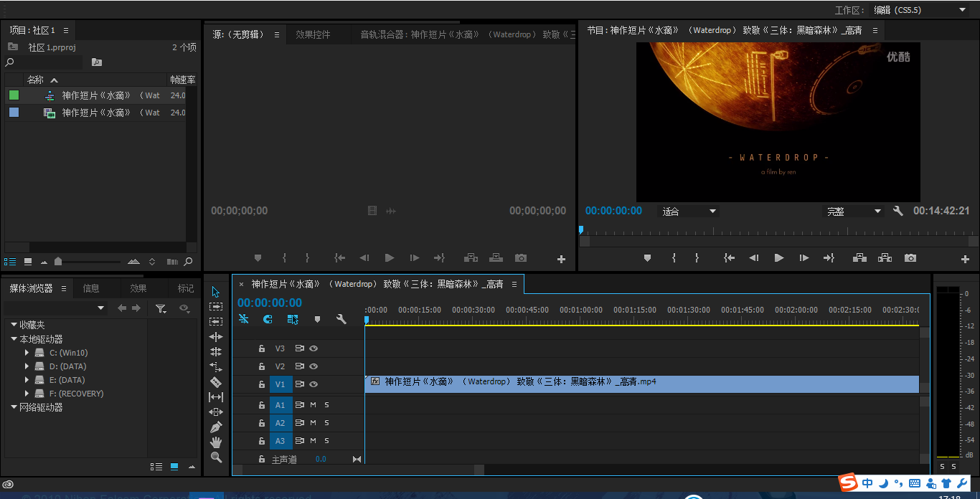Select the Zoom tool
Viewport: 980px width, 499px height.
pyautogui.click(x=216, y=457)
